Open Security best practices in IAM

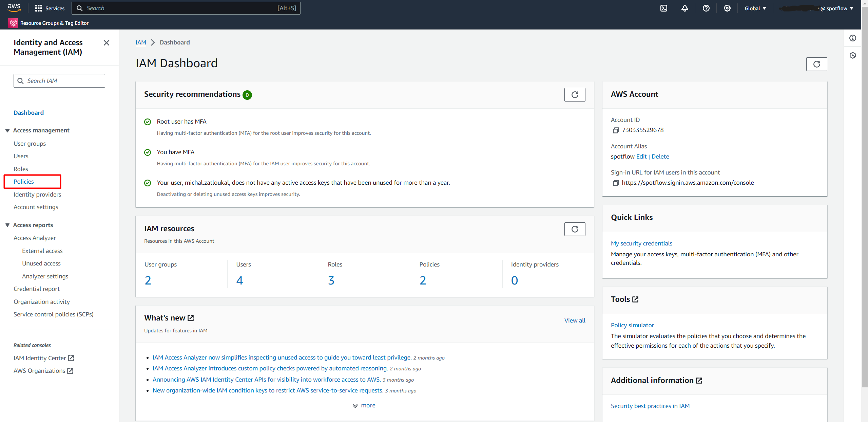point(650,406)
